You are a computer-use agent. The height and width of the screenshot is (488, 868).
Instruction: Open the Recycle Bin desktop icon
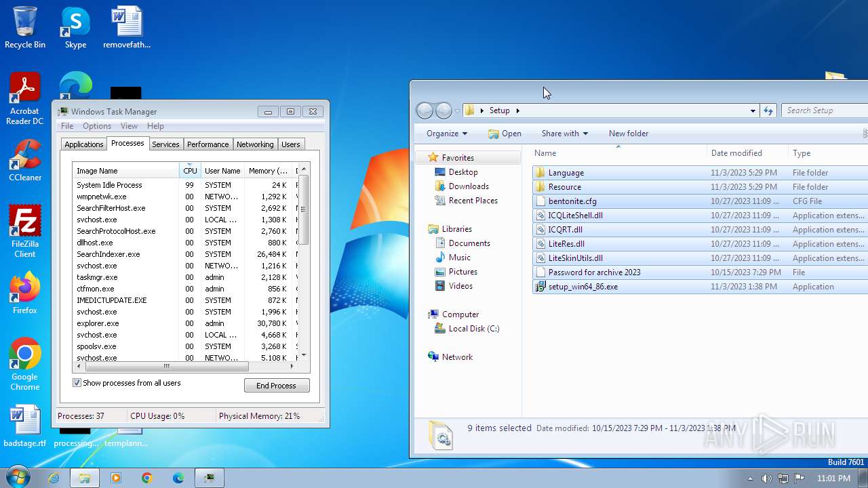[x=25, y=28]
